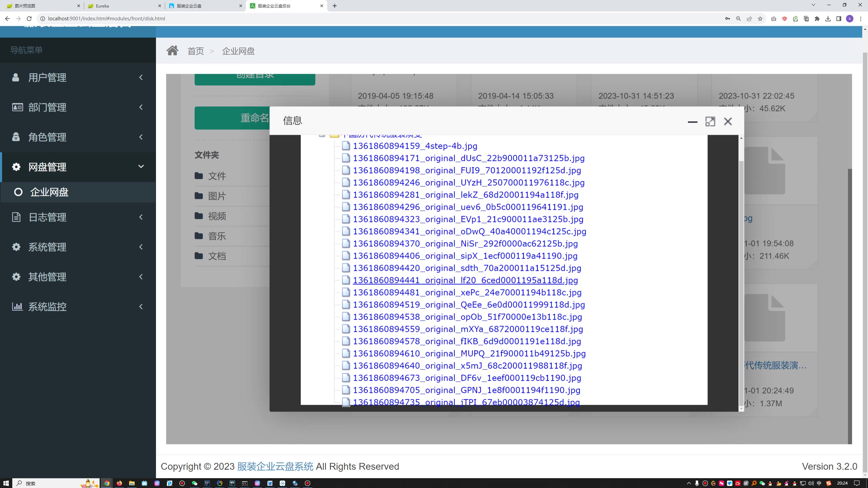Select file 1361860894323_original_EVp1
Viewport: 868px width, 488px height.
pos(468,219)
